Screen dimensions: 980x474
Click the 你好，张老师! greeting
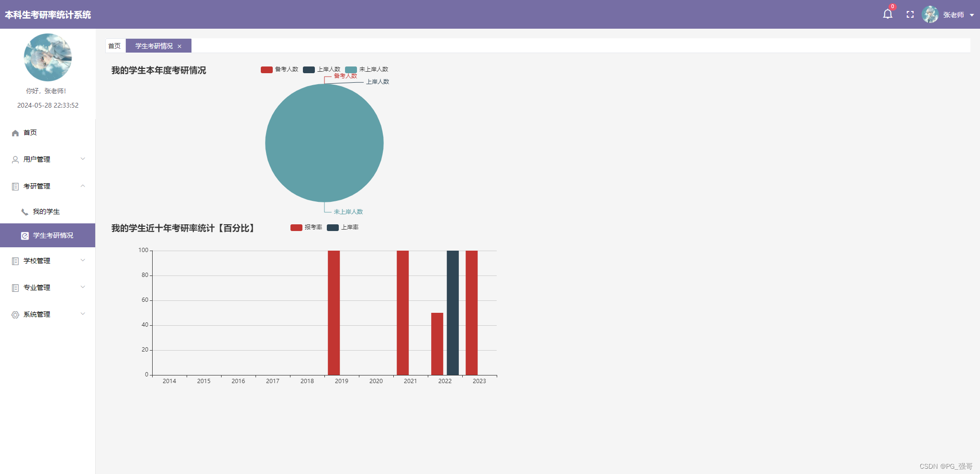[46, 91]
